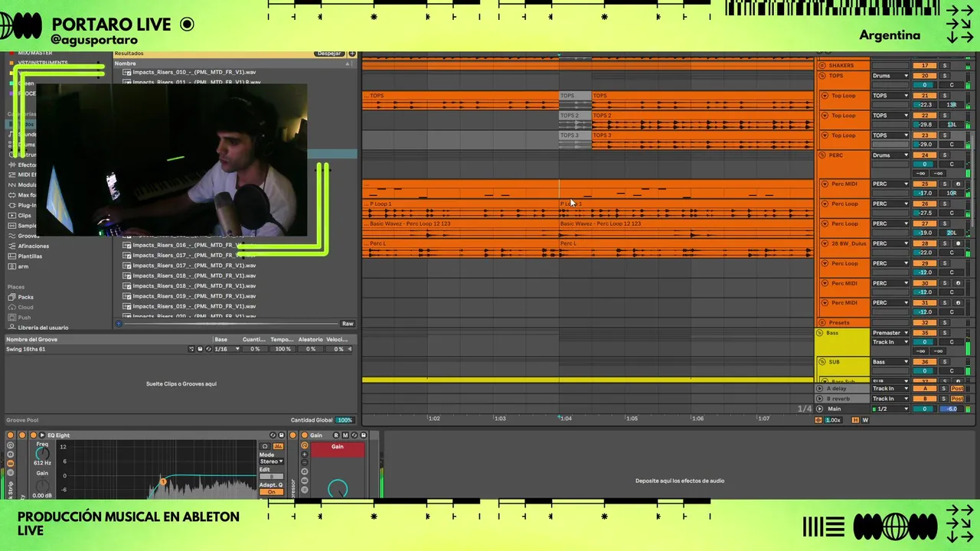
Task: Toggle track 28 activator button
Action: click(924, 243)
